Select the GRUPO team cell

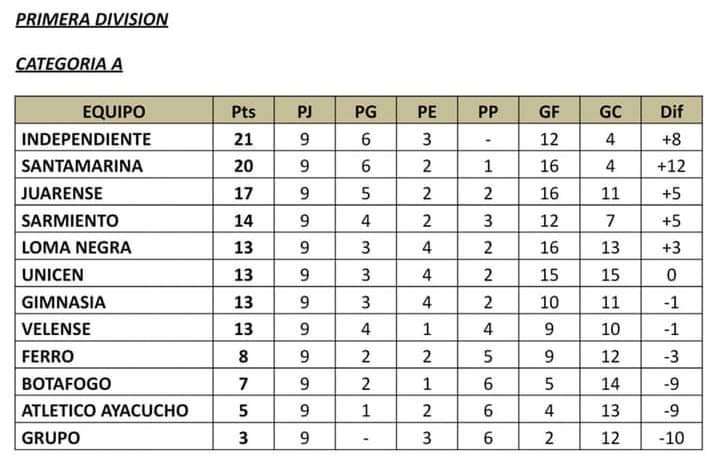coord(114,437)
